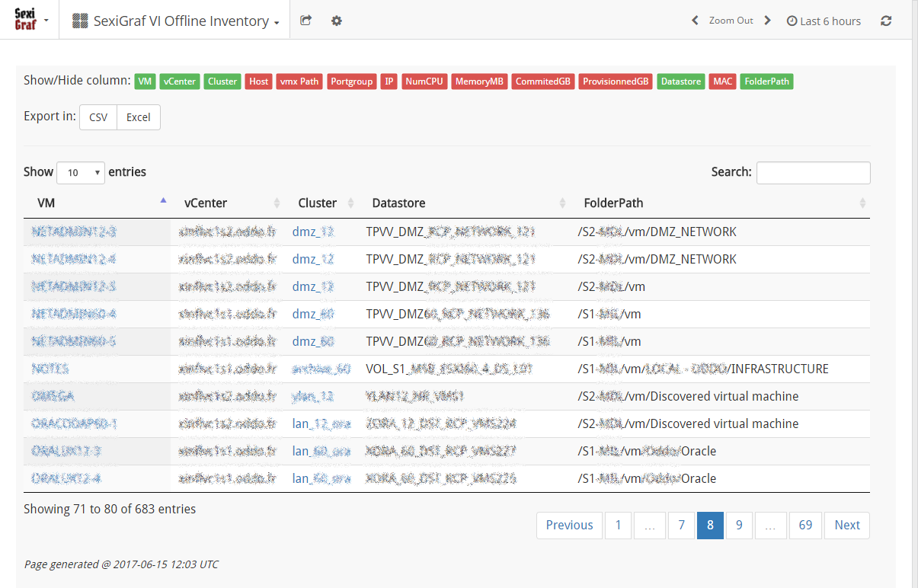Open the entries per page dropdown
Image resolution: width=918 pixels, height=588 pixels.
coord(81,173)
